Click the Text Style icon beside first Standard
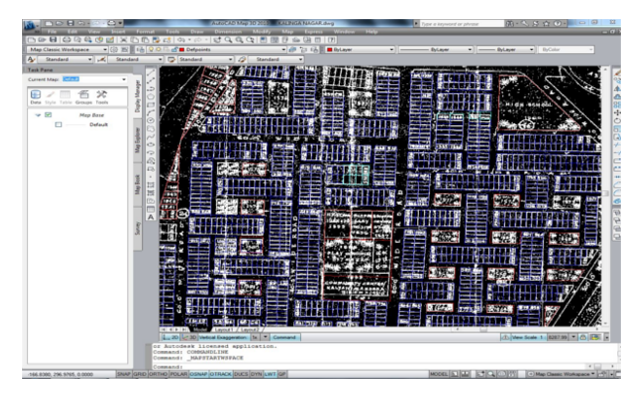 tap(31, 59)
